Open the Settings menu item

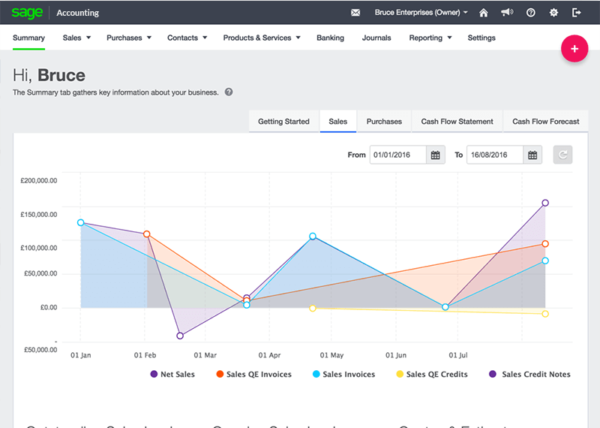coord(481,37)
